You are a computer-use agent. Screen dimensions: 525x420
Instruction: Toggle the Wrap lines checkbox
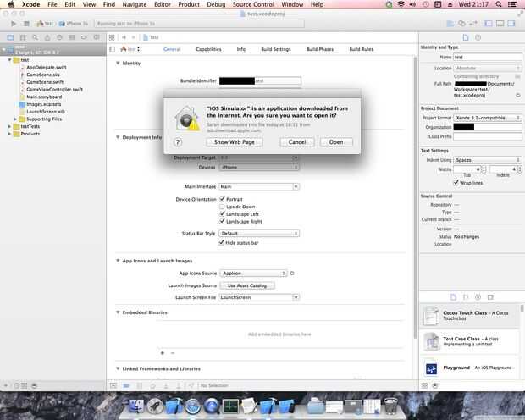click(456, 183)
